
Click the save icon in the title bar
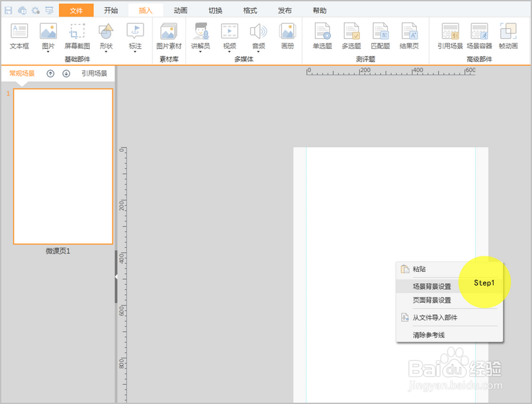[8, 11]
